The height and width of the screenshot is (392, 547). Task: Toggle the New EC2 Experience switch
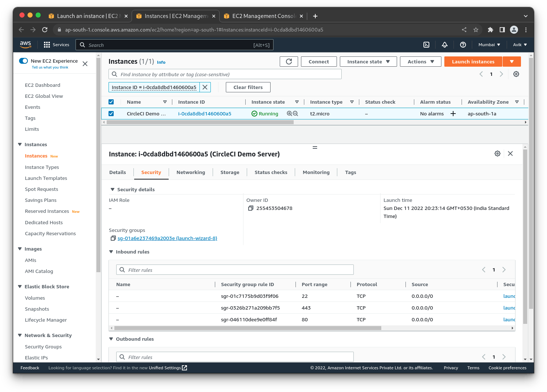23,60
